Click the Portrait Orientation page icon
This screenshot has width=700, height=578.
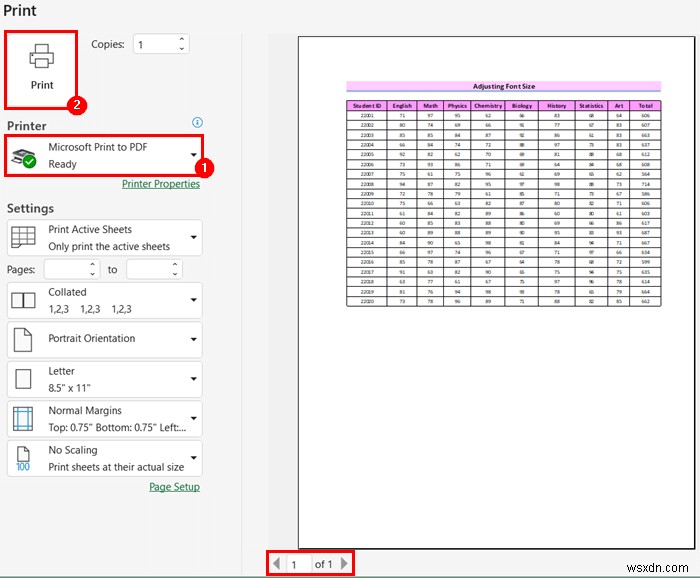pyautogui.click(x=23, y=340)
